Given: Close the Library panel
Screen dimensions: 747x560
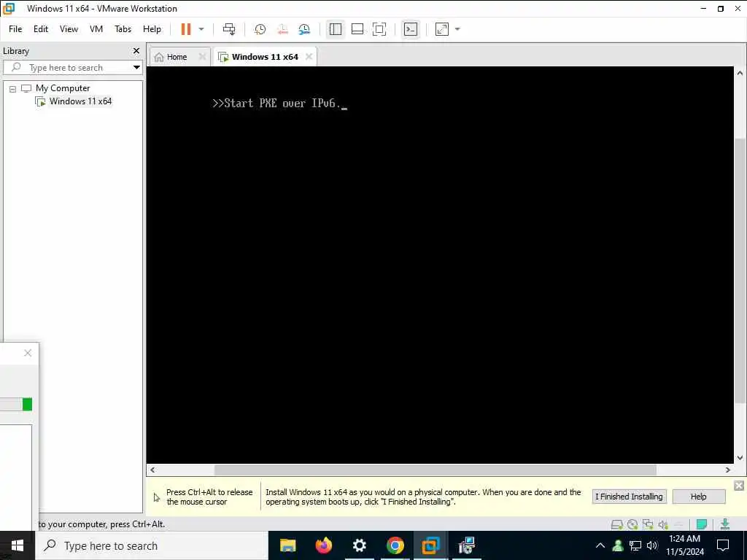Looking at the screenshot, I should pos(136,50).
